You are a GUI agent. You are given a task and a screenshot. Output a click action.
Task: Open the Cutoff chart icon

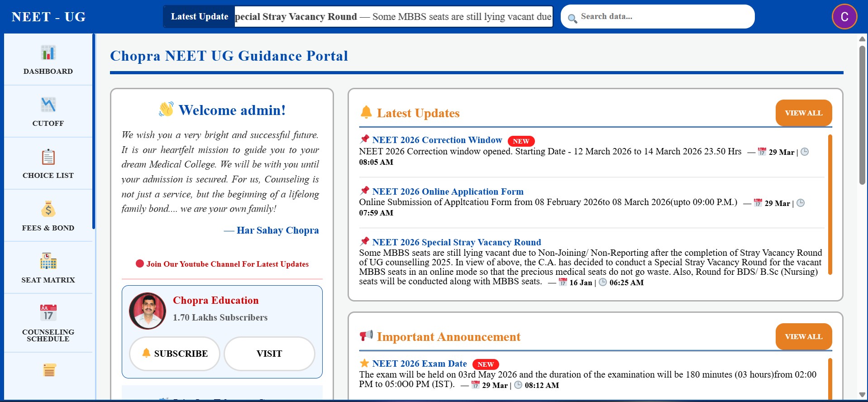48,105
